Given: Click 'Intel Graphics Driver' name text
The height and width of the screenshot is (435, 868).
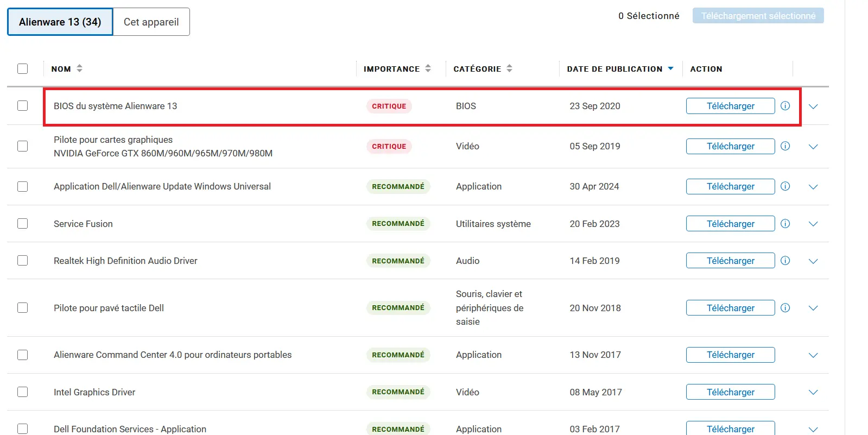Looking at the screenshot, I should coord(94,392).
